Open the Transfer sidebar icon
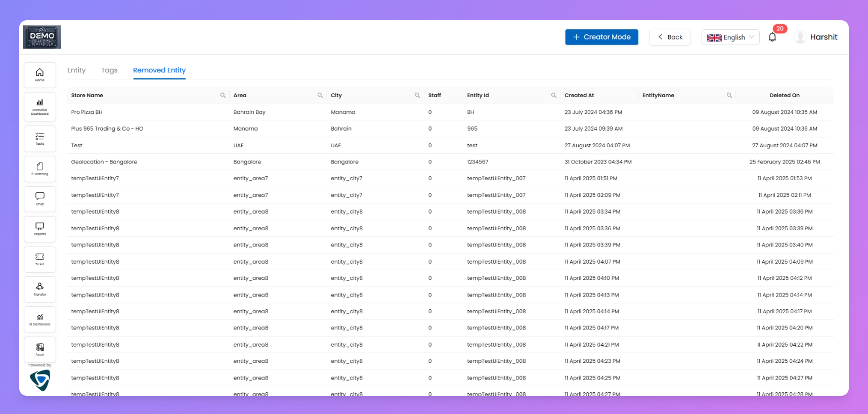This screenshot has width=868, height=414. tap(39, 289)
